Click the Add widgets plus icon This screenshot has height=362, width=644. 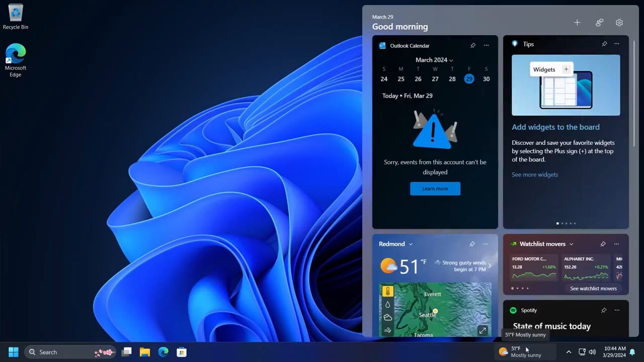click(x=577, y=23)
